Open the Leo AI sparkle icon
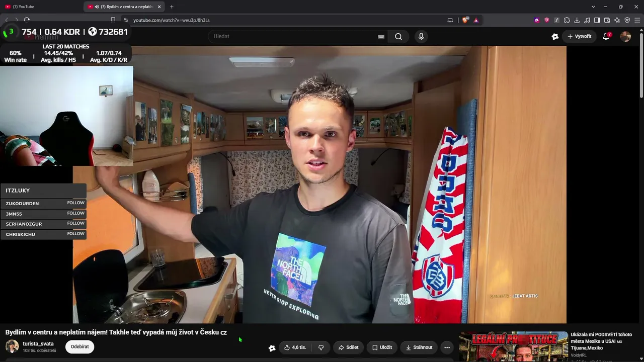 (617, 20)
